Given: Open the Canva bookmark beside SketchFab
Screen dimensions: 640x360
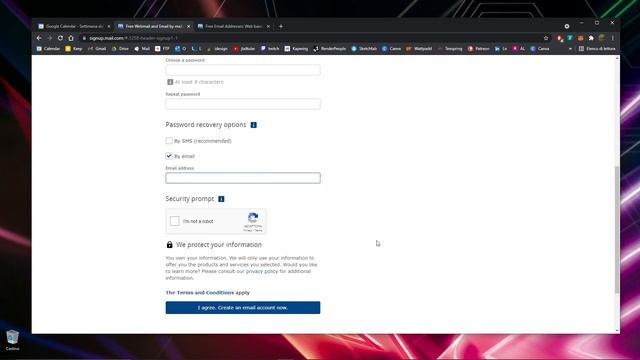Looking at the screenshot, I should (391, 49).
